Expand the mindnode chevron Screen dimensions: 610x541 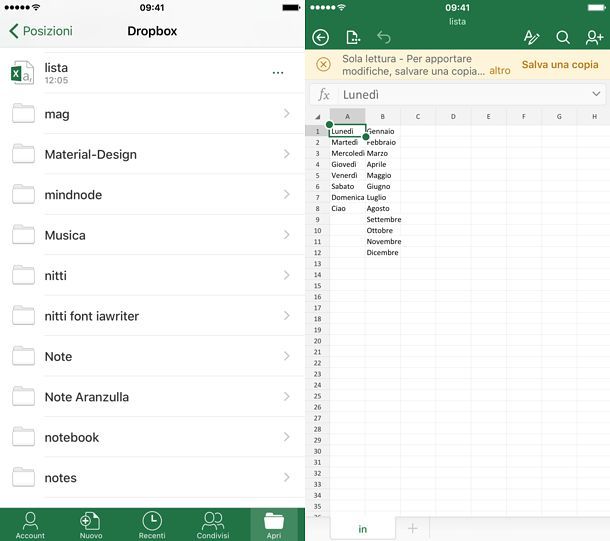[287, 194]
